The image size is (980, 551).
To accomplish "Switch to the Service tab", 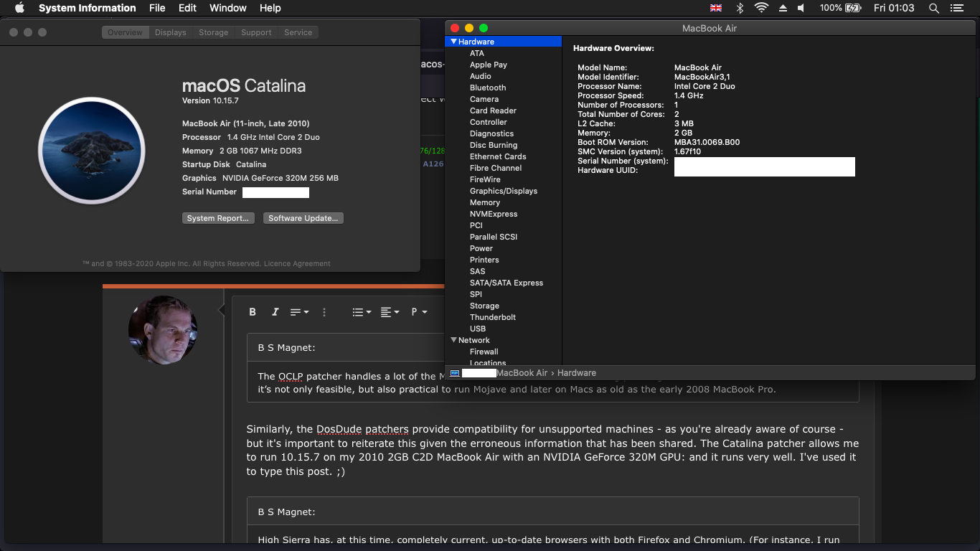I will pyautogui.click(x=298, y=32).
